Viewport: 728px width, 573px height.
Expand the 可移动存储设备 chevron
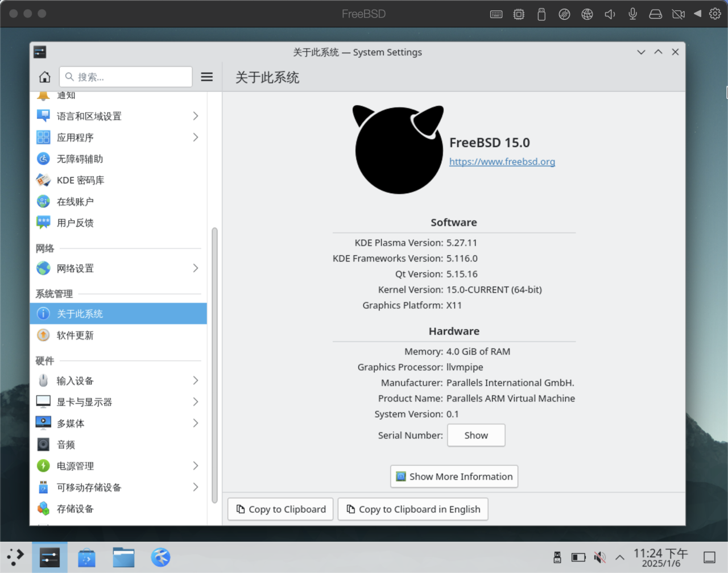196,487
